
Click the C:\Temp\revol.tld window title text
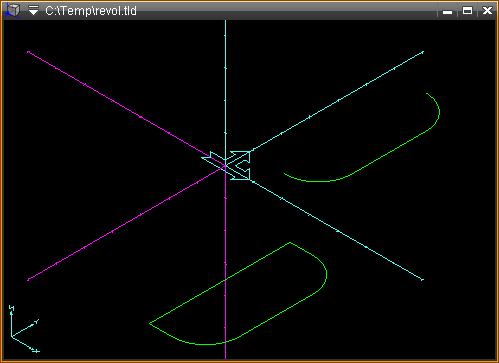click(x=91, y=11)
